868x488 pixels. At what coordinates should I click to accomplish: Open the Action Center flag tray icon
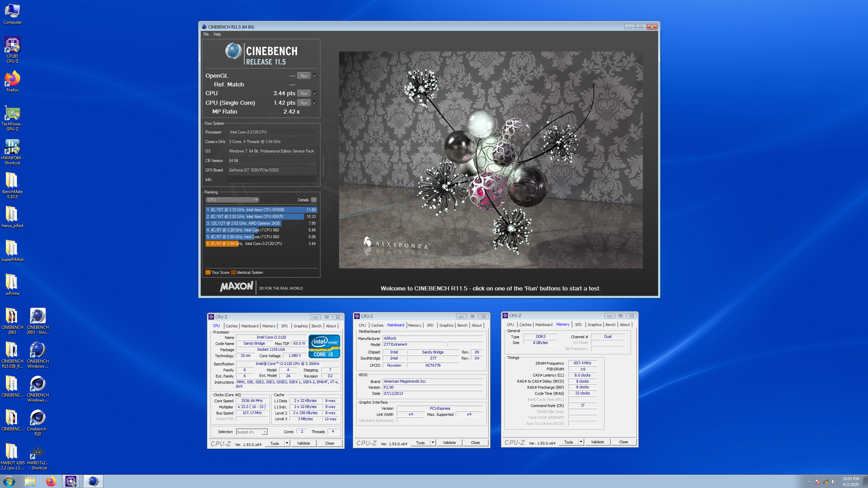pyautogui.click(x=817, y=482)
